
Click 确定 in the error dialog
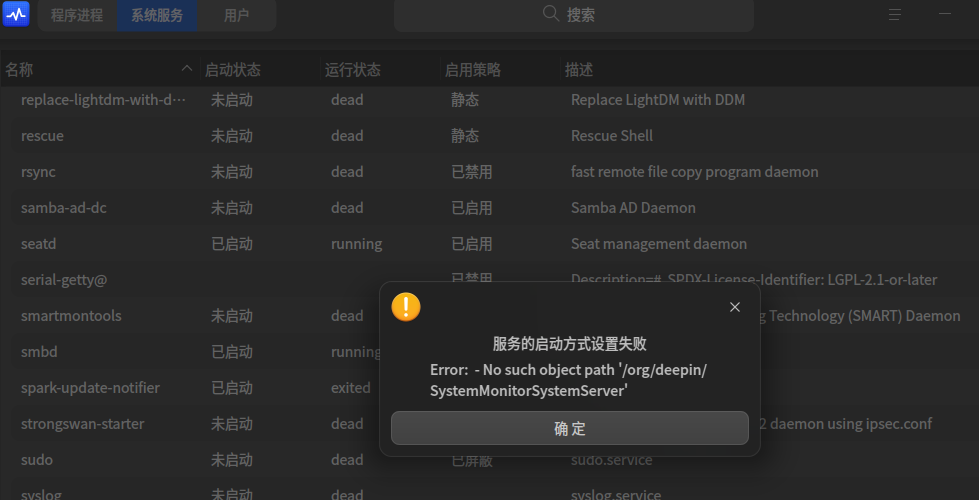(x=569, y=428)
